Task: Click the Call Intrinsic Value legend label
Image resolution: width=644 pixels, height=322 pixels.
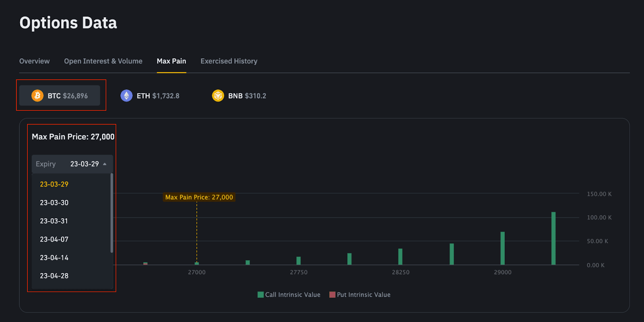Action: tap(293, 295)
